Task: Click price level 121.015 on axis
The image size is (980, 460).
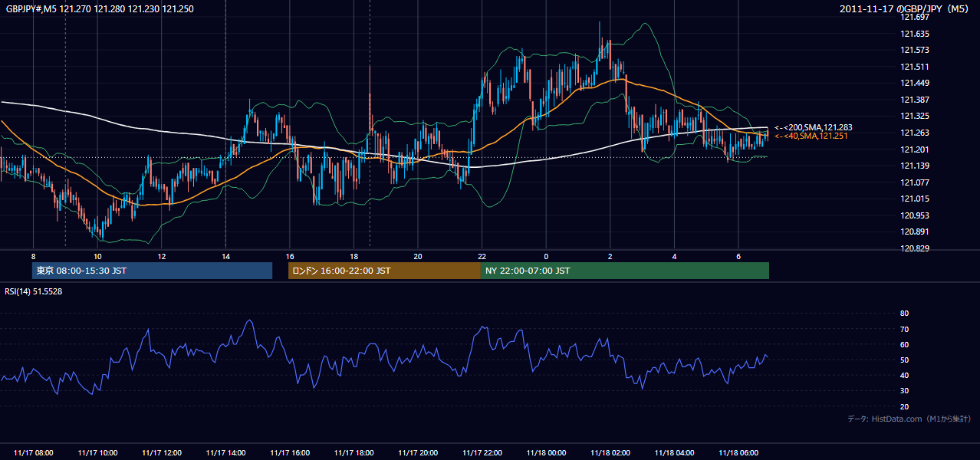Action: tap(916, 199)
